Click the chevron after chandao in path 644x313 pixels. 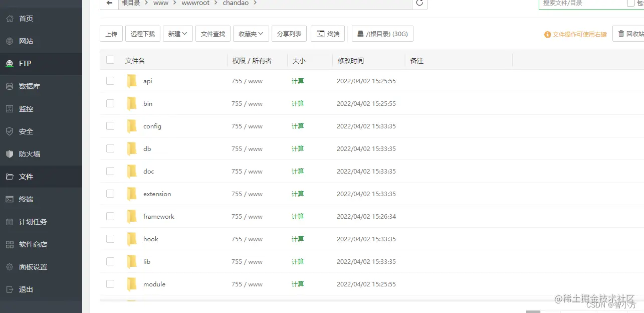(255, 3)
